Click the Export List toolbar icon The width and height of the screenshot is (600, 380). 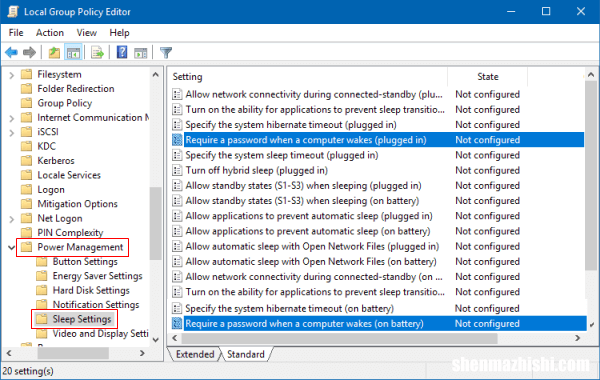[x=97, y=52]
